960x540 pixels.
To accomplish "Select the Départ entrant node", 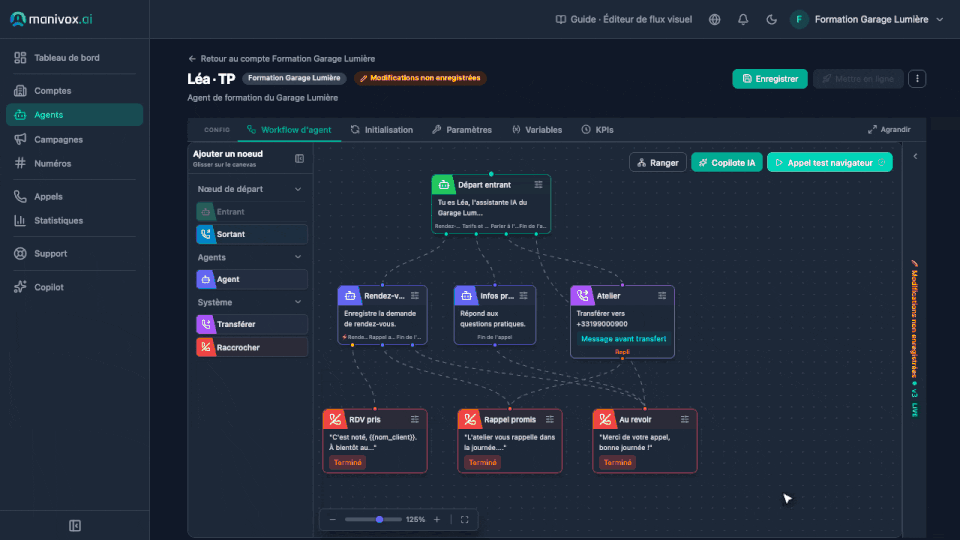I will tap(491, 204).
